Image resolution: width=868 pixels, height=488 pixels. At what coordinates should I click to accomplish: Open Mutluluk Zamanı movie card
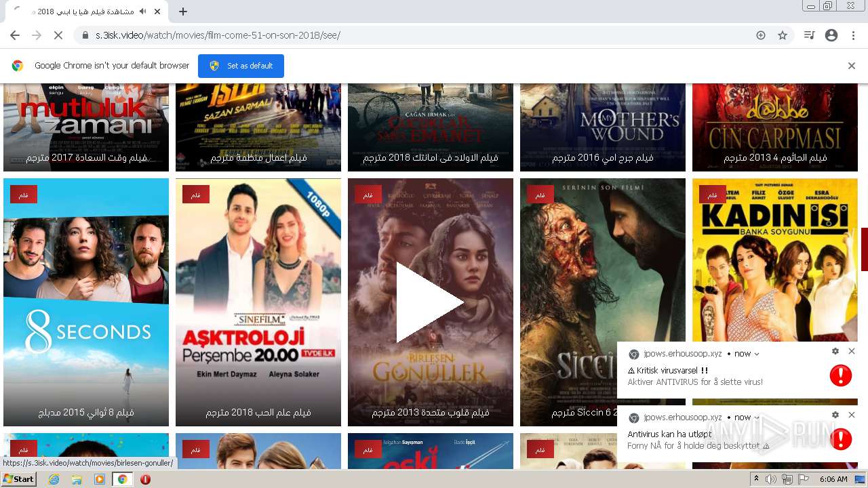86,127
